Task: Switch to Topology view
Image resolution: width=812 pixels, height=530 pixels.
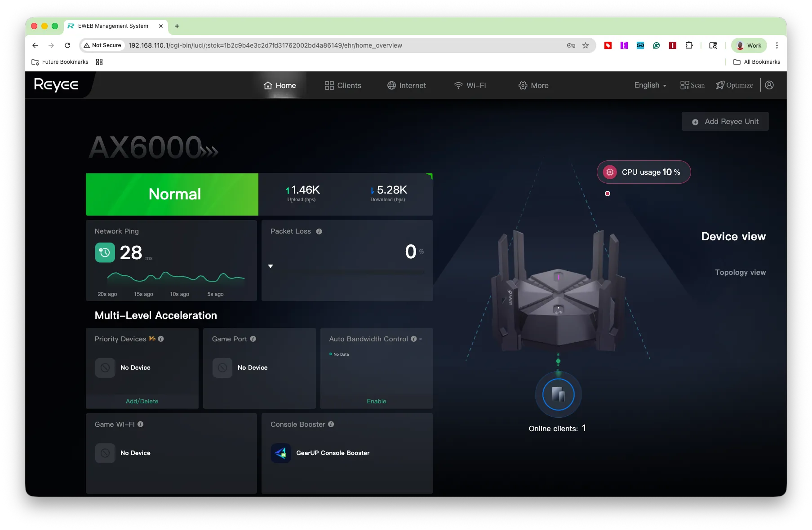Action: tap(740, 272)
